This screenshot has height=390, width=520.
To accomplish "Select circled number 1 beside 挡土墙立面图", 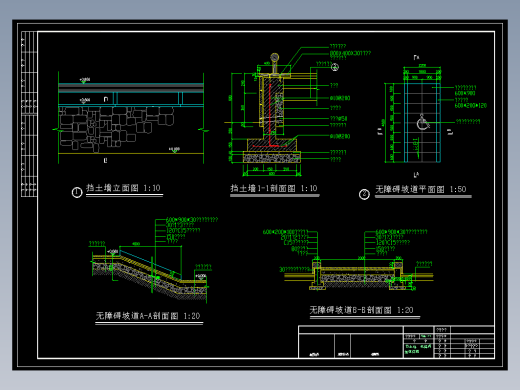I will [x=77, y=192].
